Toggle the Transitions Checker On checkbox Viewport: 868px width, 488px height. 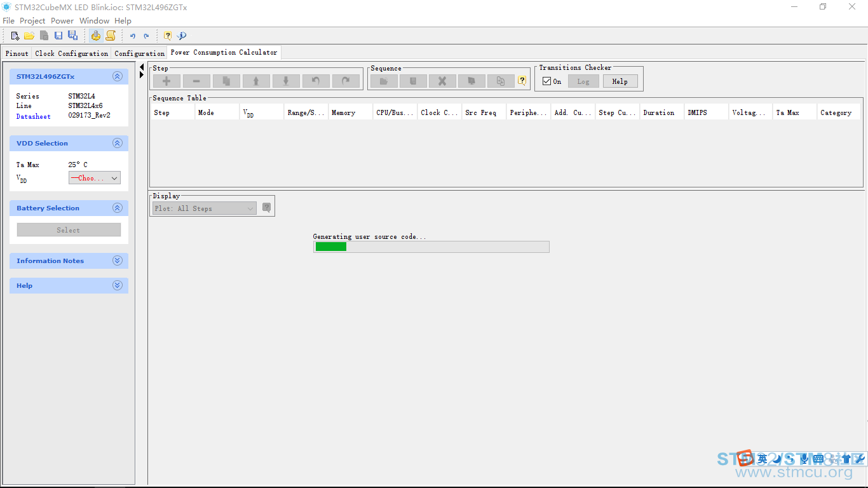[546, 81]
